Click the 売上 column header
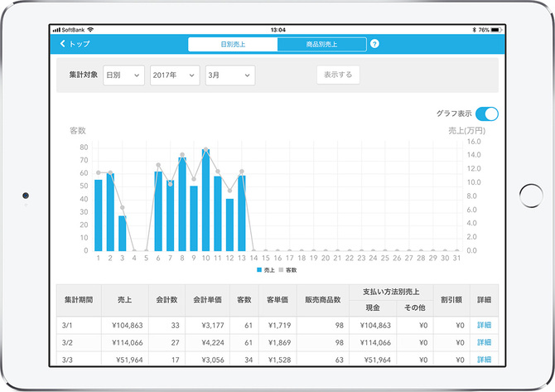 coord(124,300)
